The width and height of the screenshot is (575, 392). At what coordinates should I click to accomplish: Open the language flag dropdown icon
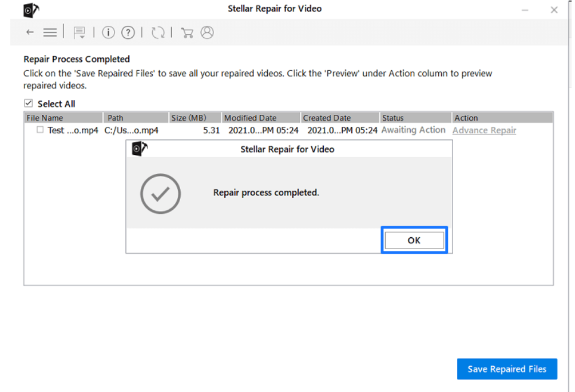click(x=79, y=33)
